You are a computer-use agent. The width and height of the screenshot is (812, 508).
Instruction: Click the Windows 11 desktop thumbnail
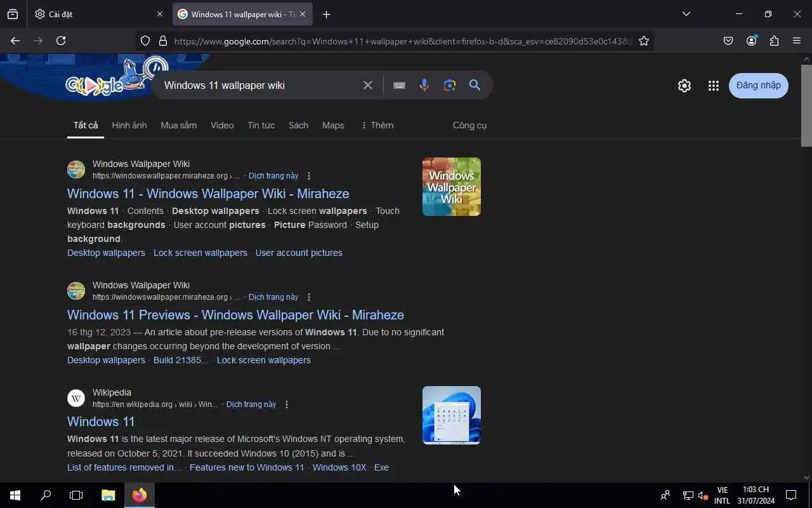click(452, 415)
